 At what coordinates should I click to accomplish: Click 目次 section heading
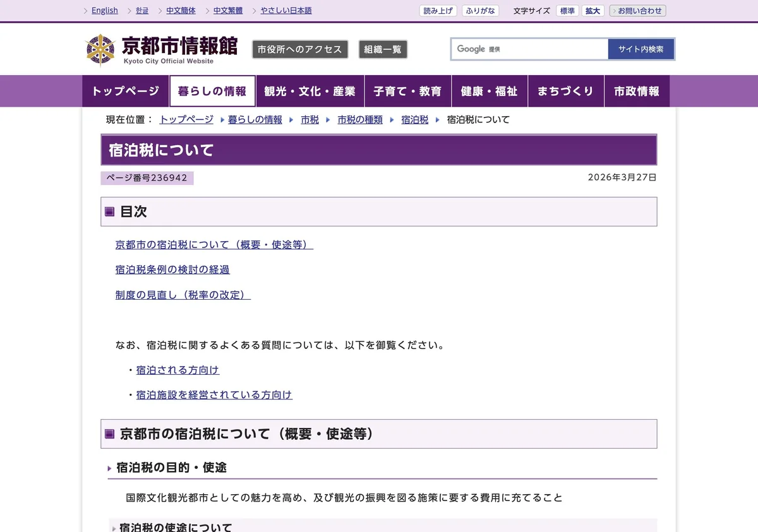(133, 211)
